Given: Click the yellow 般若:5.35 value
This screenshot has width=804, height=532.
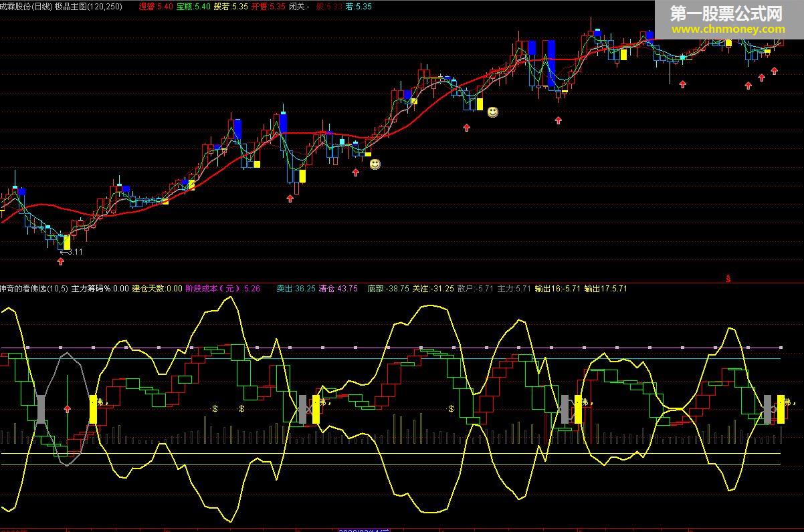Looking at the screenshot, I should 231,6.
